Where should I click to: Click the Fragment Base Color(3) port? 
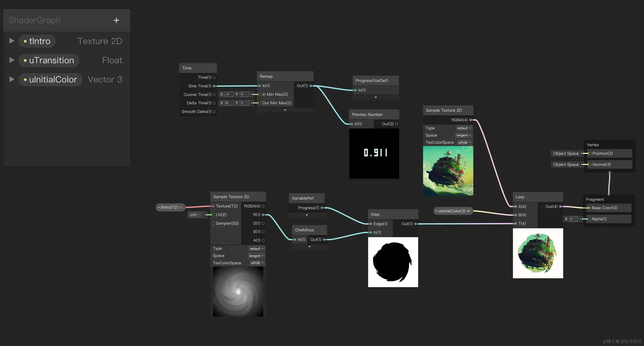(589, 208)
